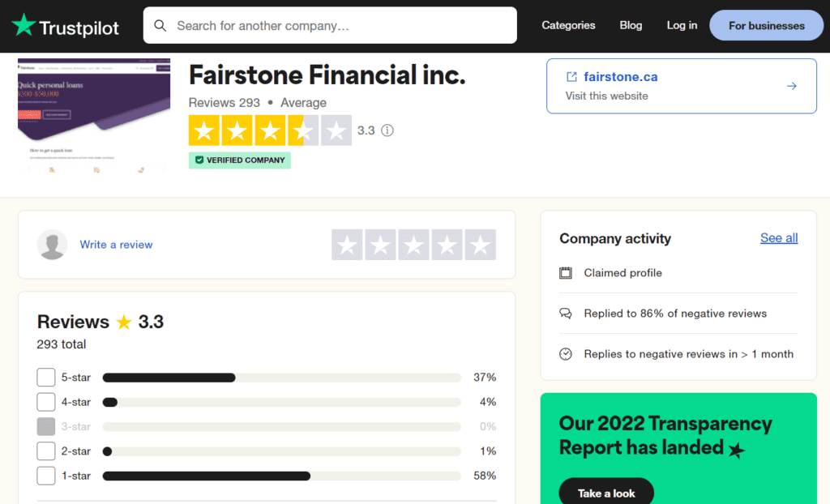This screenshot has height=504, width=830.
Task: Click the company search input field
Action: (x=324, y=25)
